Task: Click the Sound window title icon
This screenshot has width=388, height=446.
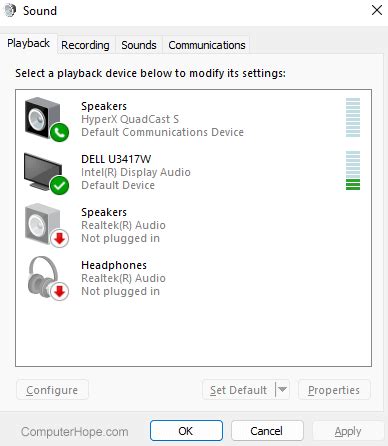Action: [x=10, y=11]
